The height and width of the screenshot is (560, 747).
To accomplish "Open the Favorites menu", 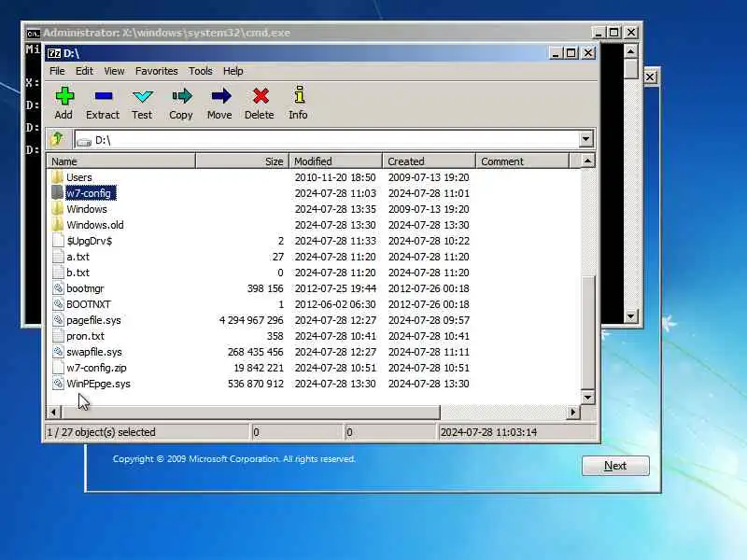I will [x=156, y=71].
